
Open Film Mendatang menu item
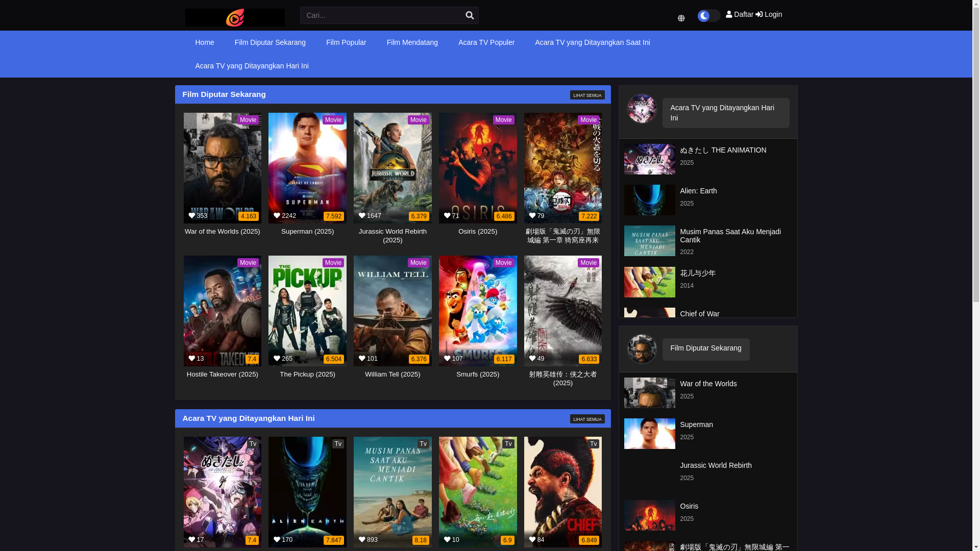pyautogui.click(x=412, y=42)
